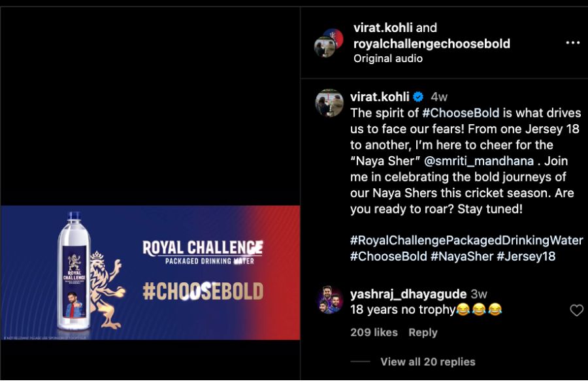Click the #ChooseBold hashtag before #NayaSher
This screenshot has width=588, height=392.
point(388,256)
